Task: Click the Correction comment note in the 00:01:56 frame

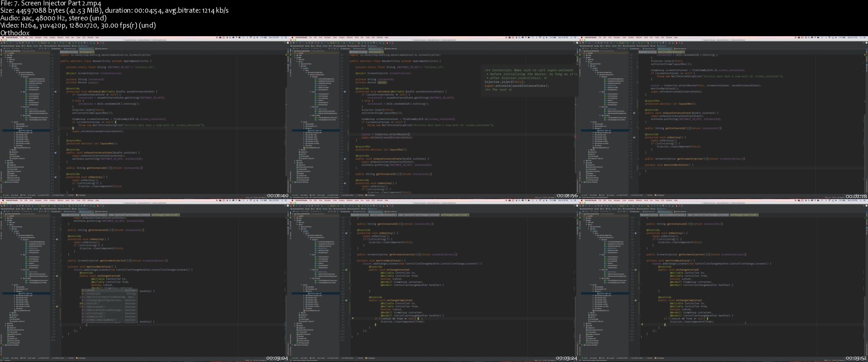Action: pos(530,80)
